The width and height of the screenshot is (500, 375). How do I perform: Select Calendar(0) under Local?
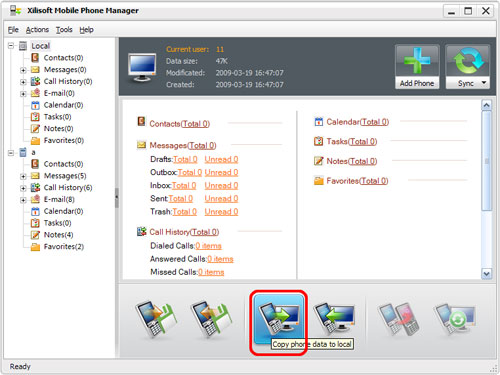point(63,105)
